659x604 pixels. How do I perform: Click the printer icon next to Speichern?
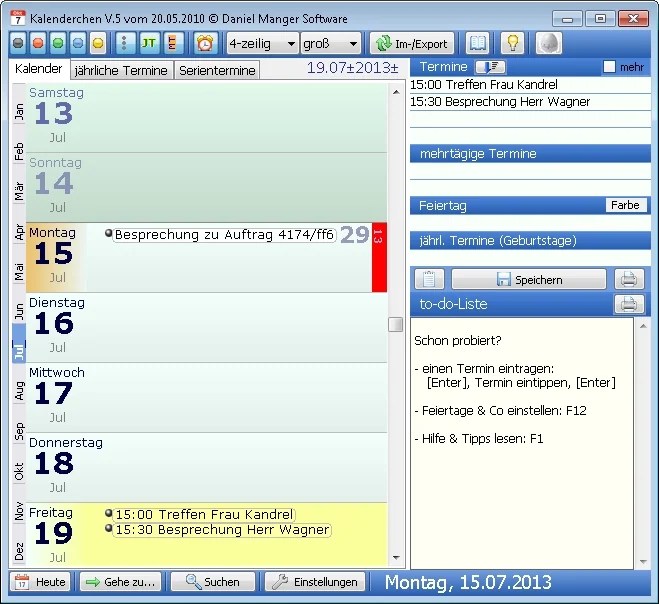click(629, 279)
